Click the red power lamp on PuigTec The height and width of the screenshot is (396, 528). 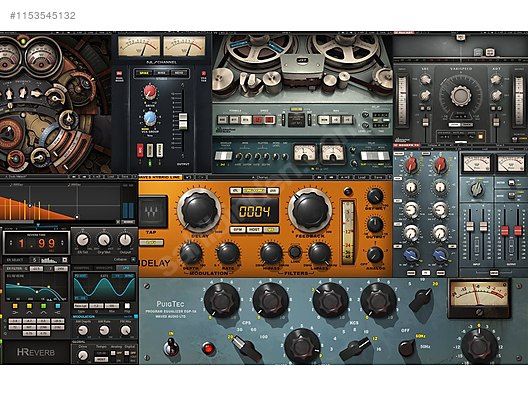[x=208, y=348]
